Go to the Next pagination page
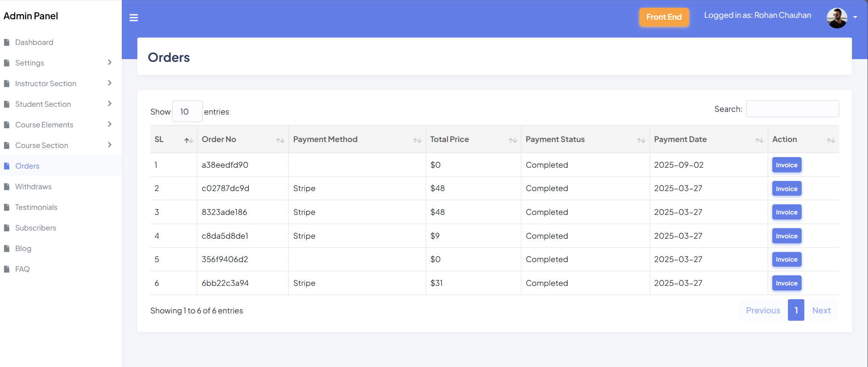Viewport: 868px width, 367px height. click(821, 310)
